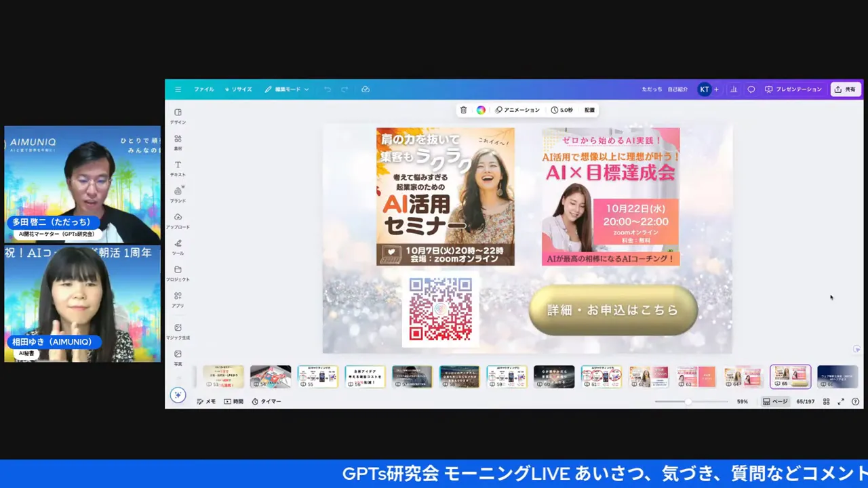Screen dimensions: 868x488
Task: Click the 詳細・お申込はこちら gold button on slide
Action: click(613, 310)
